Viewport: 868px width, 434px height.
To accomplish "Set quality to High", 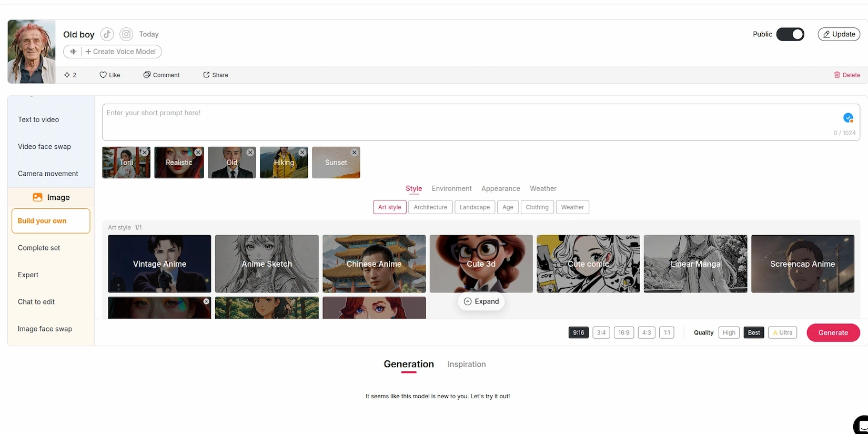I will [x=729, y=332].
